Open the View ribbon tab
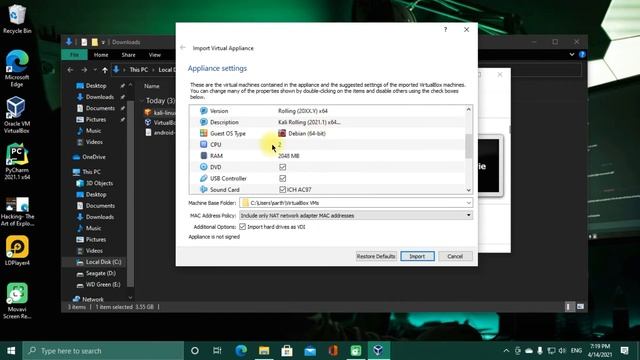This screenshot has height=360, width=640. point(155,55)
